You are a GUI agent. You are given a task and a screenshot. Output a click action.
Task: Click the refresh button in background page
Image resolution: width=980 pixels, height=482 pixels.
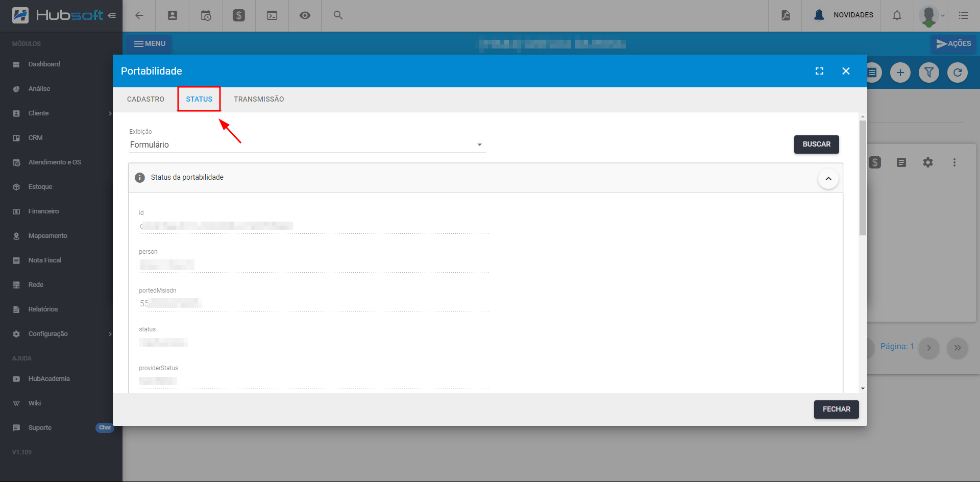tap(958, 73)
